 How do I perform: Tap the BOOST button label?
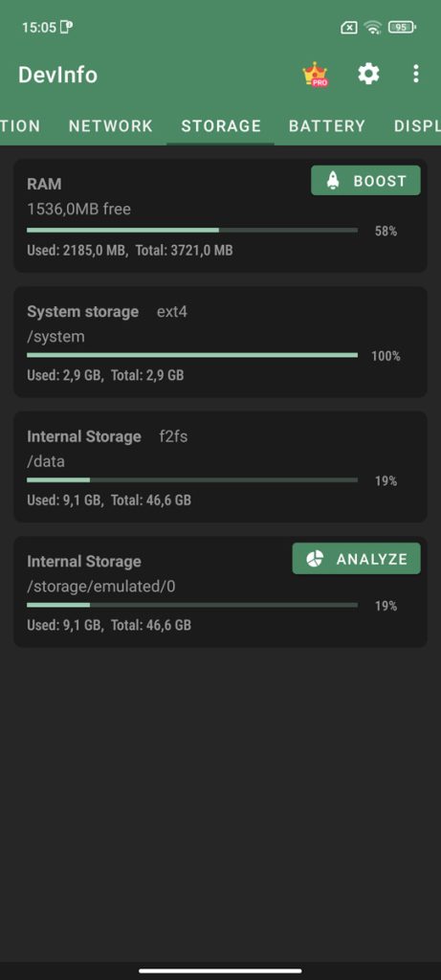[x=380, y=181]
